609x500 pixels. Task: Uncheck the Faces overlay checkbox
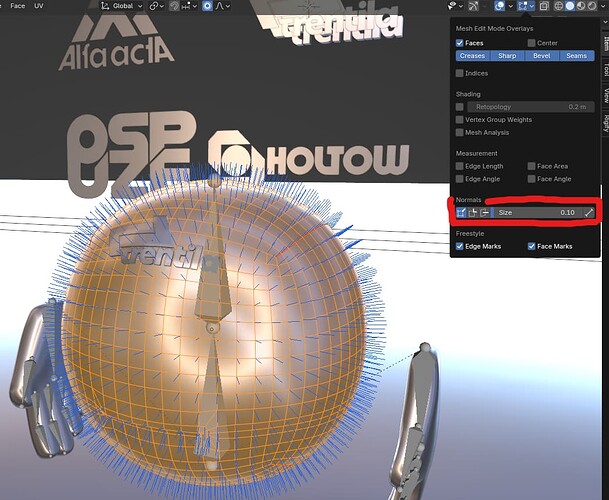tap(460, 43)
